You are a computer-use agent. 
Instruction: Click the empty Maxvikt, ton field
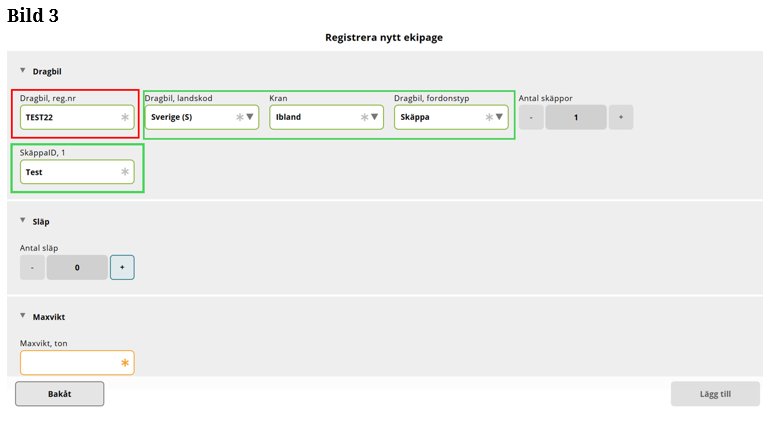(x=70, y=363)
